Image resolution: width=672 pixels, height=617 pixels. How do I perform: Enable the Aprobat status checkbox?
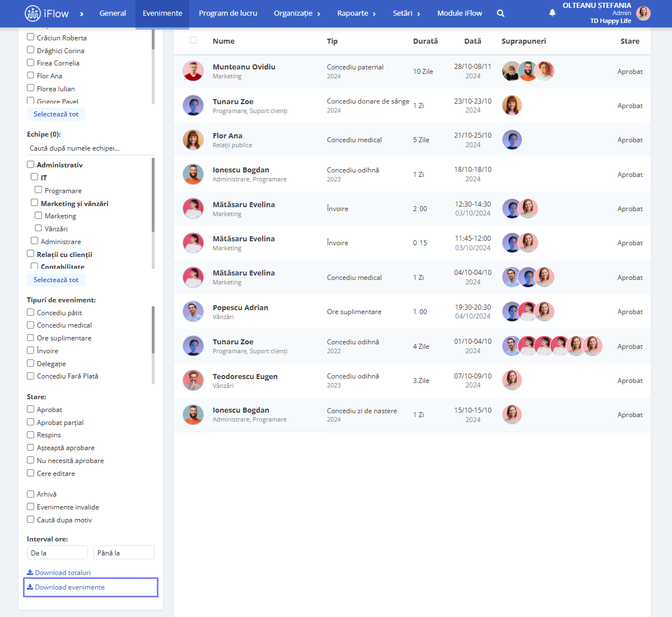[31, 409]
